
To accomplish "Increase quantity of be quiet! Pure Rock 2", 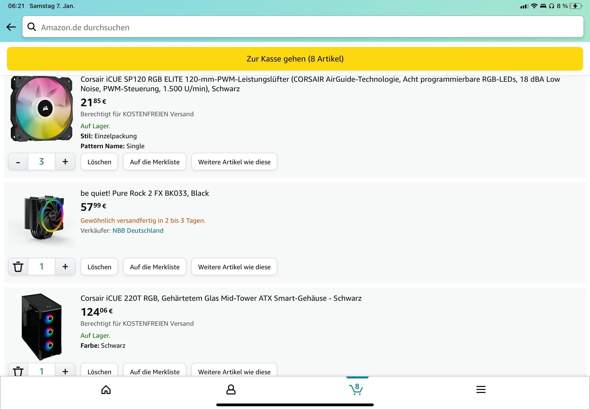I will [65, 267].
